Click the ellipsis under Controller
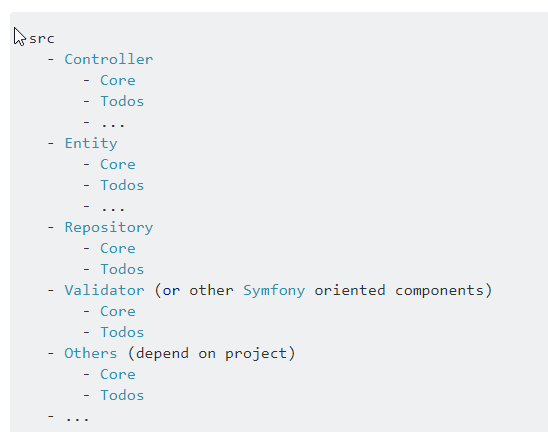Screen dimensions: 548x432 pos(113,123)
